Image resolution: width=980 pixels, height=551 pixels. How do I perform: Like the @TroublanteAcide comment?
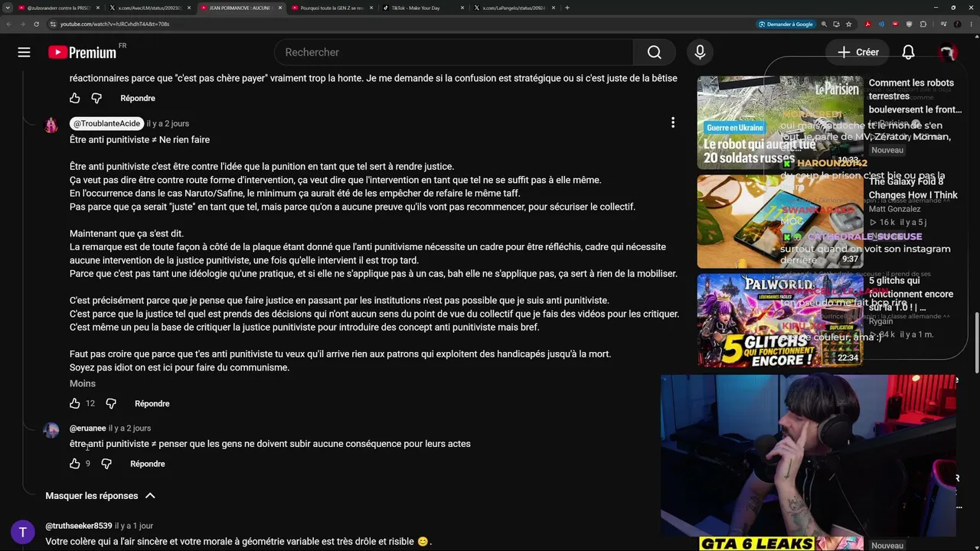[x=75, y=403]
